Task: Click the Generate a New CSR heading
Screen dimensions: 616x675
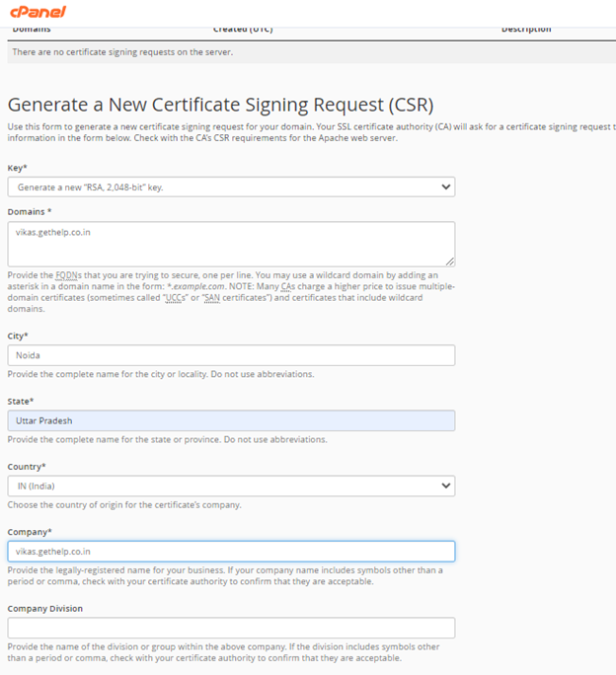Action: tap(220, 105)
